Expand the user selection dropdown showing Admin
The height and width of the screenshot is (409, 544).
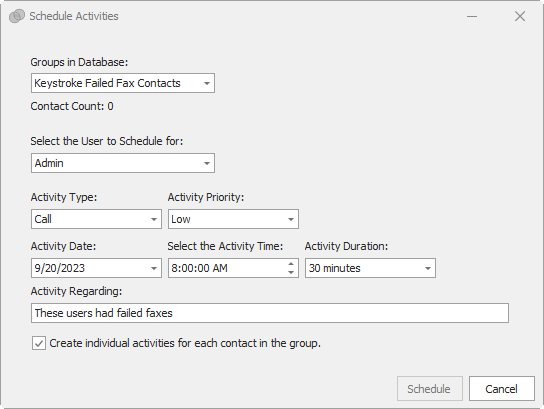click(207, 163)
